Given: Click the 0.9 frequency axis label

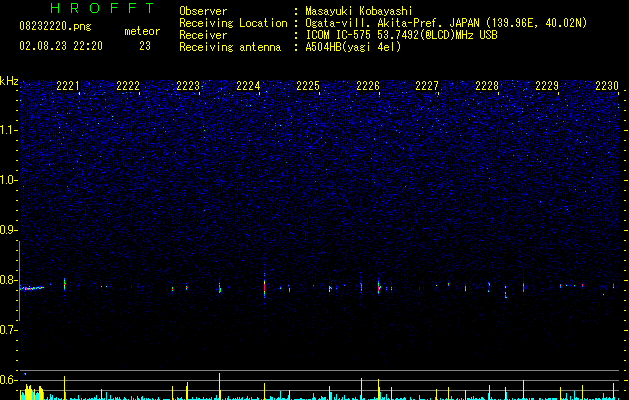Looking at the screenshot, I should 8,230.
